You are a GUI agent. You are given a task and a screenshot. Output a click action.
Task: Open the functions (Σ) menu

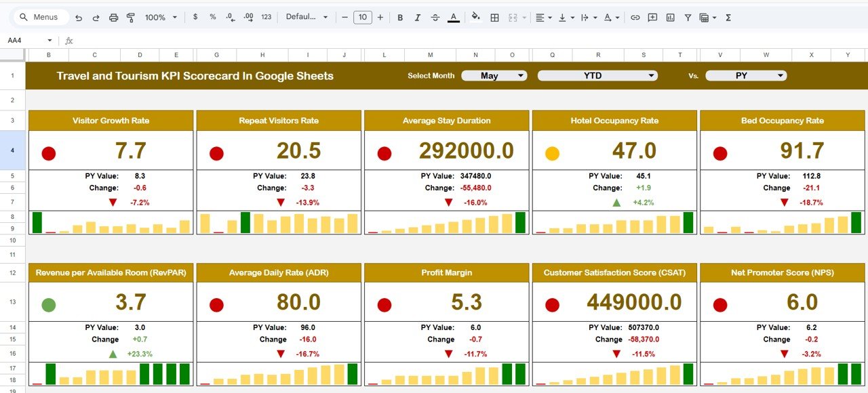coord(727,17)
